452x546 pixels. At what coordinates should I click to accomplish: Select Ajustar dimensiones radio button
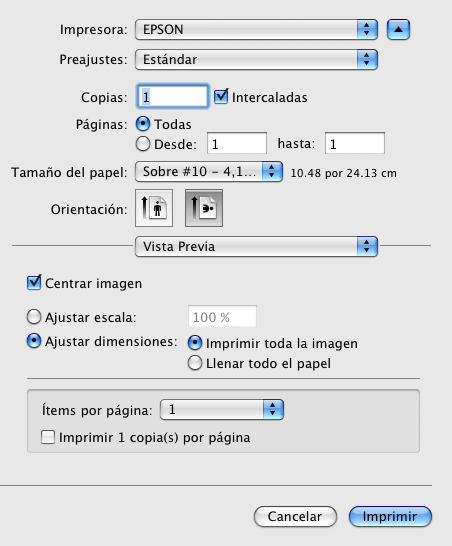tap(34, 341)
